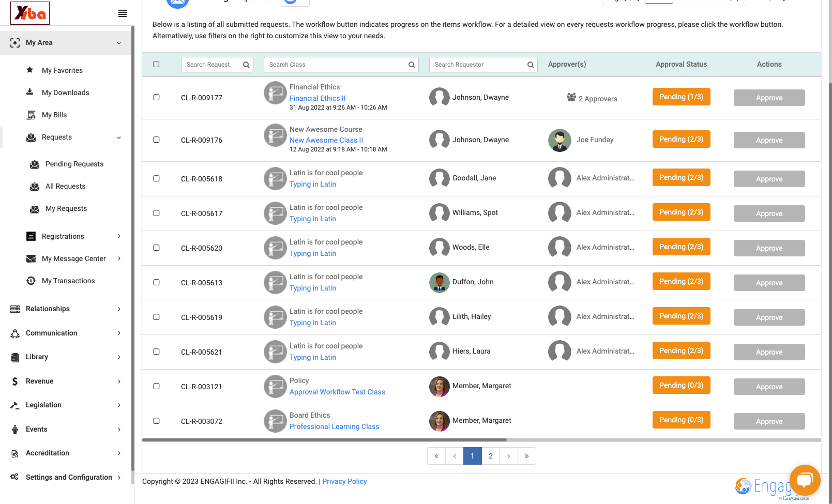The height and width of the screenshot is (504, 832).
Task: Open My Downloads download icon
Action: click(x=30, y=92)
